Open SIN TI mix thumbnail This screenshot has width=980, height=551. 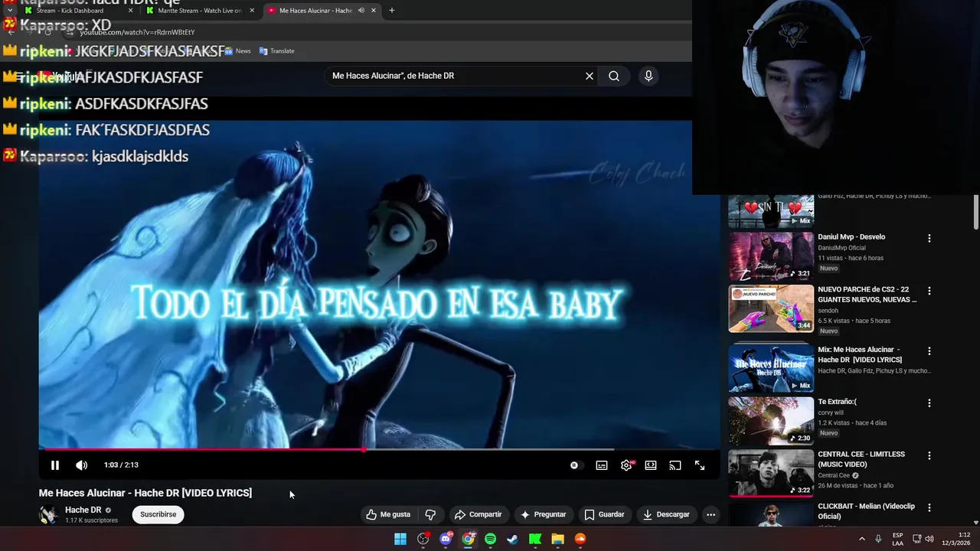point(771,211)
